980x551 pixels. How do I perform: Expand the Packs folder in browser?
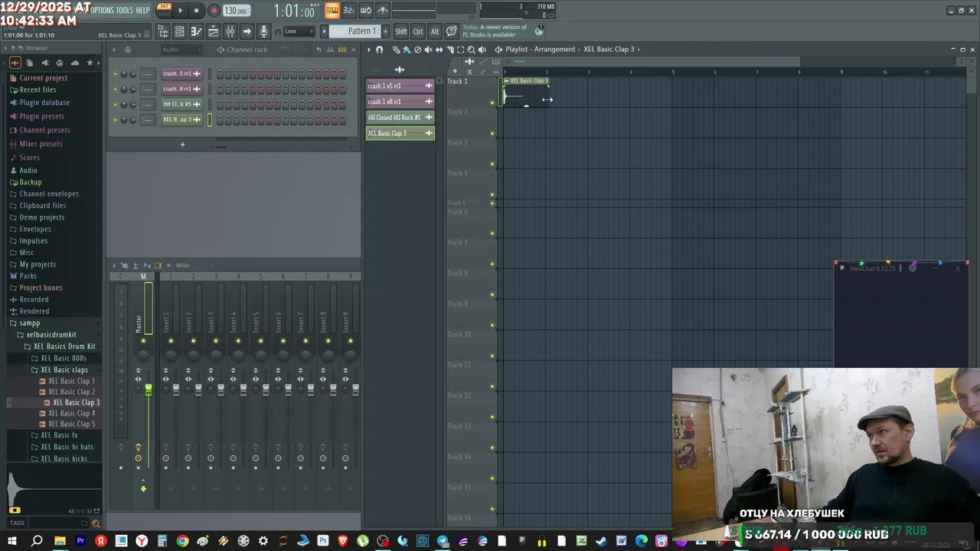pyautogui.click(x=28, y=275)
